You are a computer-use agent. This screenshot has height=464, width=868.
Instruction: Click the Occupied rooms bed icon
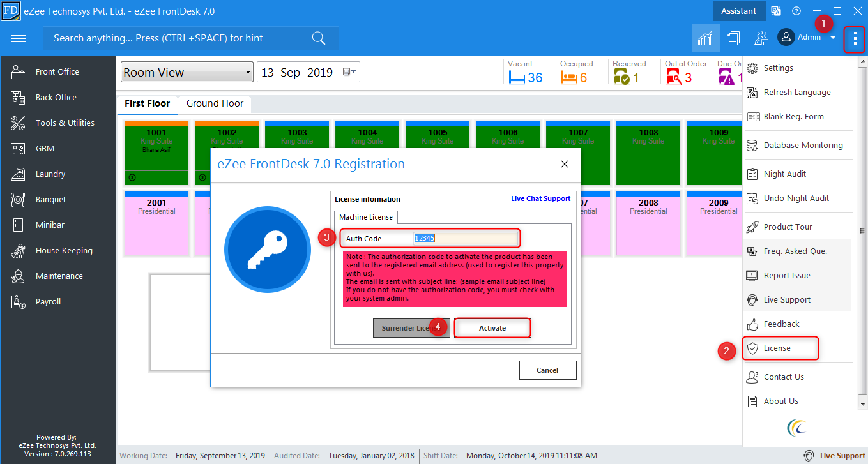568,78
